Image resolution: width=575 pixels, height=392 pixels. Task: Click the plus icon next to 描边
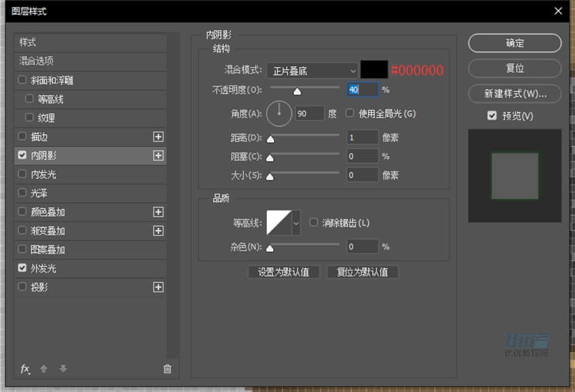tap(158, 137)
